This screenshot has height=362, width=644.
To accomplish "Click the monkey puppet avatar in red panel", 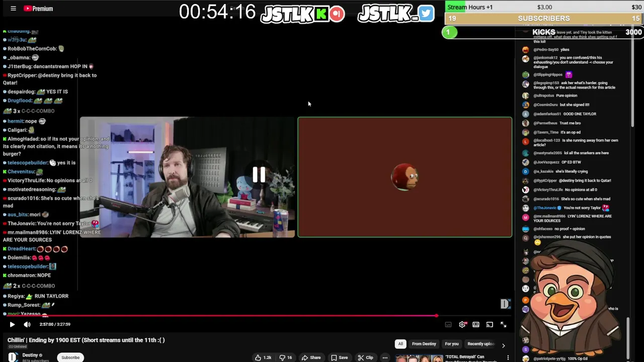I will coord(405,177).
